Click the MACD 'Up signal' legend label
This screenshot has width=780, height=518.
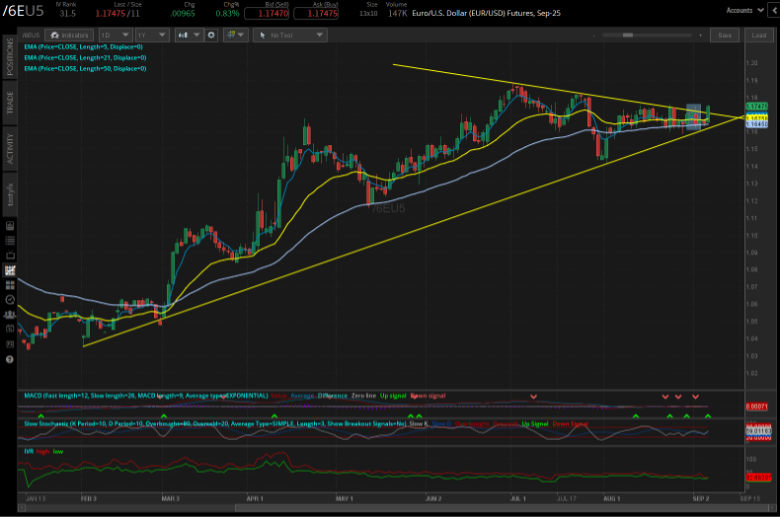(393, 396)
